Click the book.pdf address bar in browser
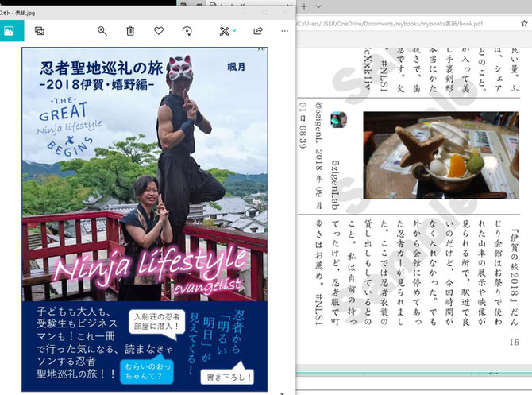This screenshot has height=395, width=532. click(390, 24)
